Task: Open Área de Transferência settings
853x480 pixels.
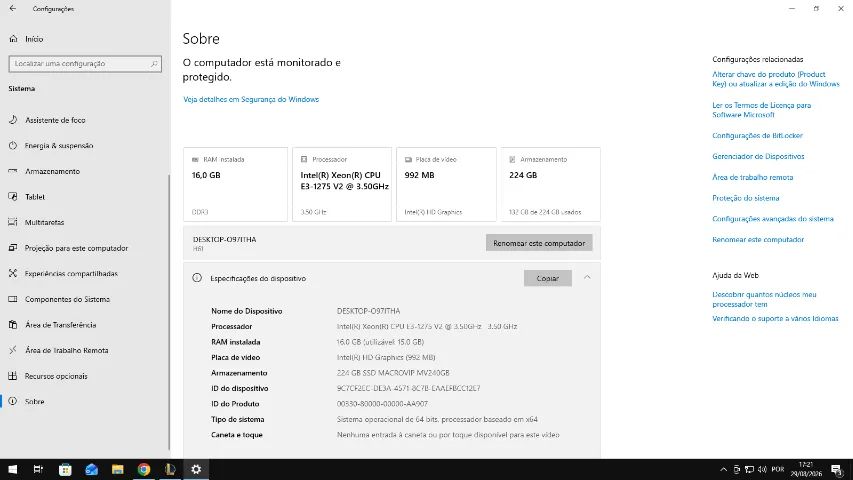Action: pos(60,324)
